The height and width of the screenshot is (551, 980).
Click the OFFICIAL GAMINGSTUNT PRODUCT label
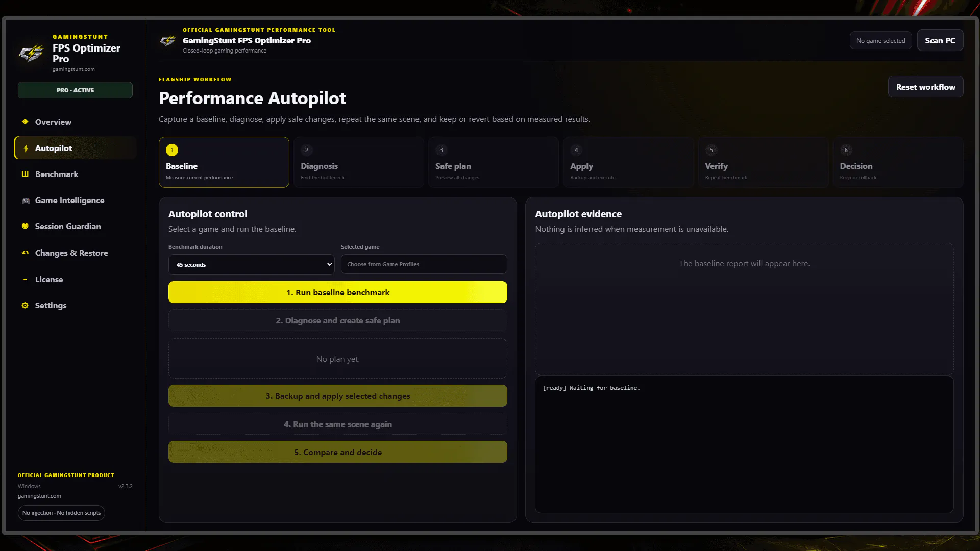coord(66,475)
